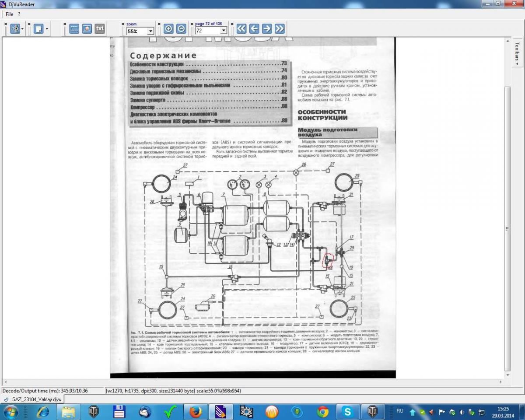Click the txt text tool button
The image size is (525, 420).
coord(100,29)
